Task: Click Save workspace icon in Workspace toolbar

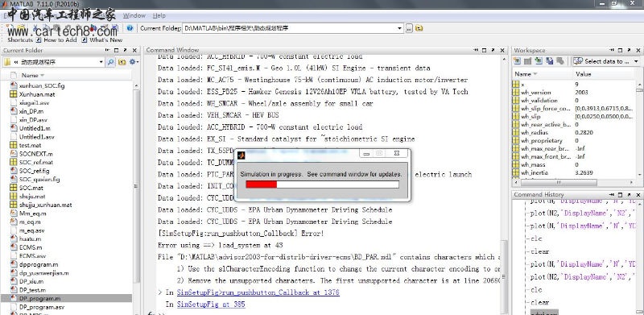Action: tap(549, 61)
